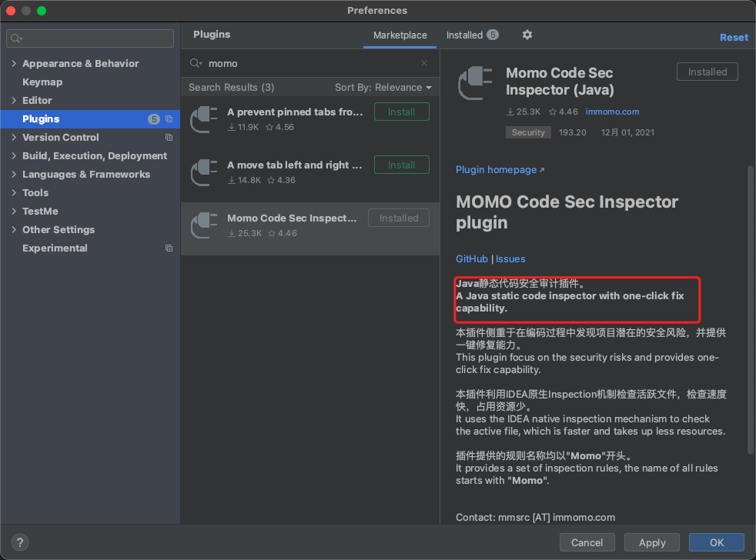
Task: Click Momo Code Sec Inspector list icon
Action: (204, 225)
